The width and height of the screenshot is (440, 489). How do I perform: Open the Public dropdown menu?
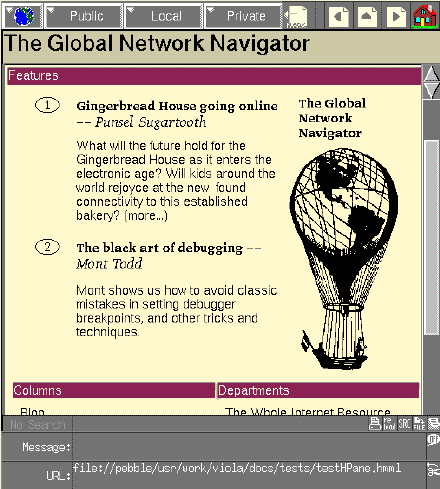84,16
